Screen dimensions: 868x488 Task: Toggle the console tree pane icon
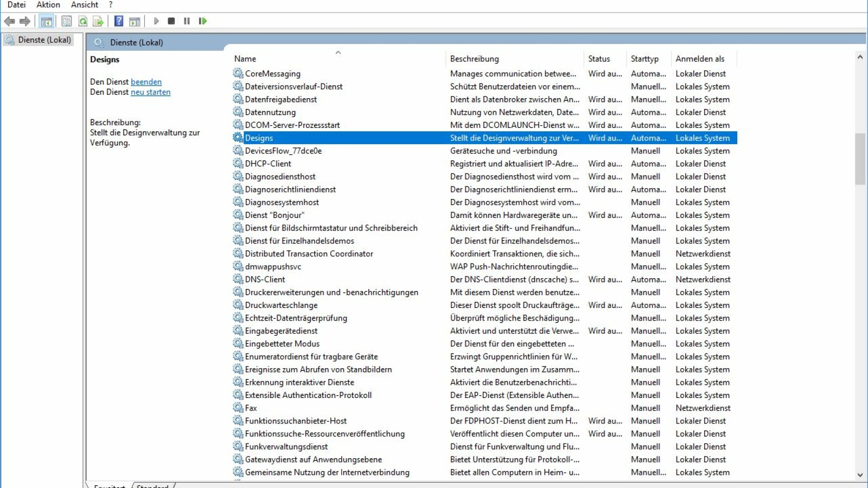47,21
